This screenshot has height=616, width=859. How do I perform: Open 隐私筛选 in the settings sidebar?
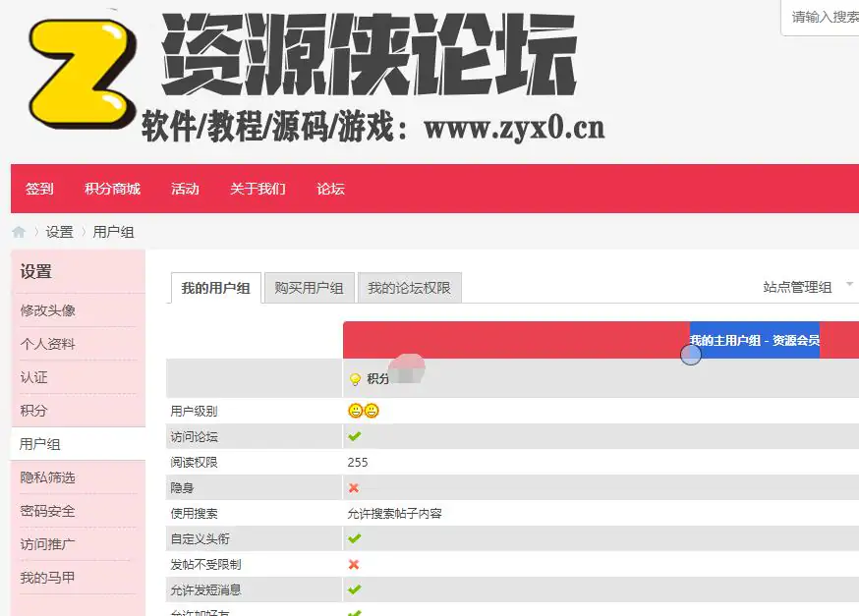[47, 477]
